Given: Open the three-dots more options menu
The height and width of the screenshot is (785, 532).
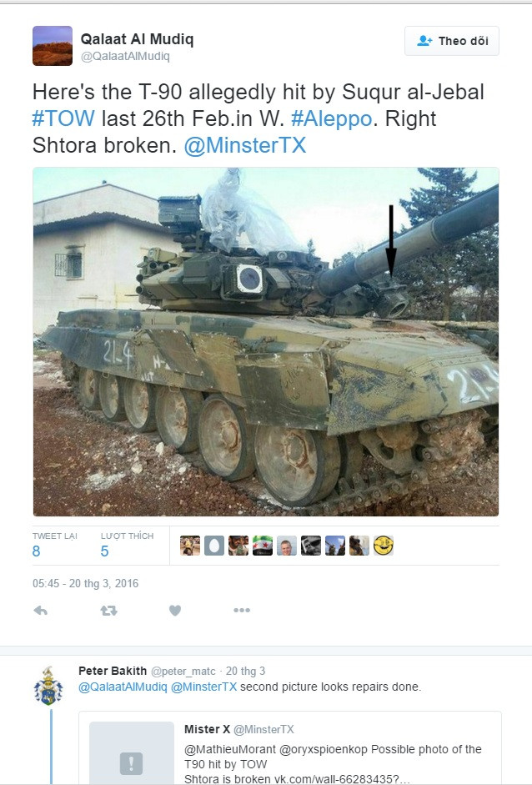Looking at the screenshot, I should (242, 610).
